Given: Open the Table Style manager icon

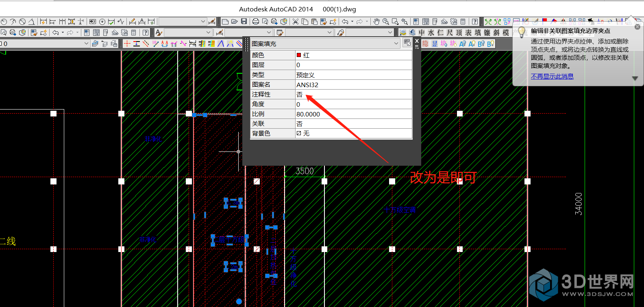Looking at the screenshot, I should coord(279,33).
